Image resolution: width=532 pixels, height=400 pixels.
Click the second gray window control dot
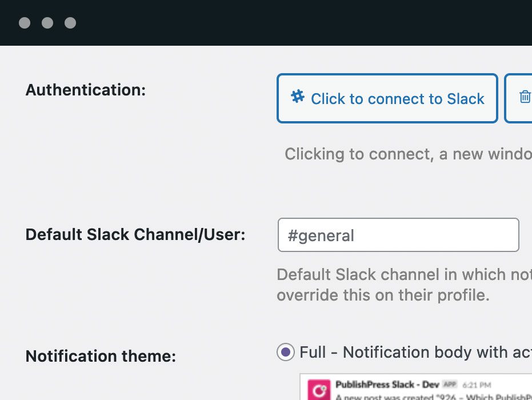tap(47, 23)
